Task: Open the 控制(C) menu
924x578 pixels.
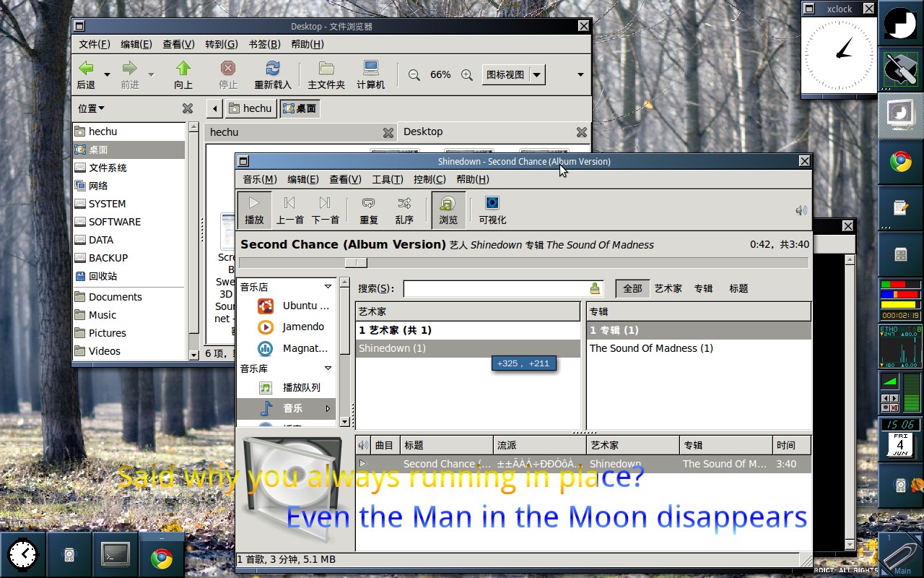Action: [430, 179]
